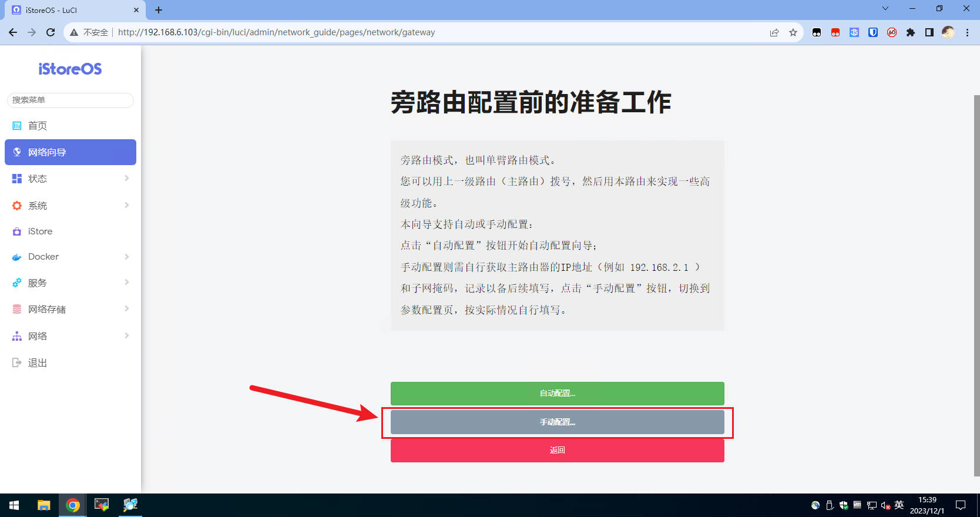Click the volume muted tray icon
This screenshot has height=517, width=980.
885,505
